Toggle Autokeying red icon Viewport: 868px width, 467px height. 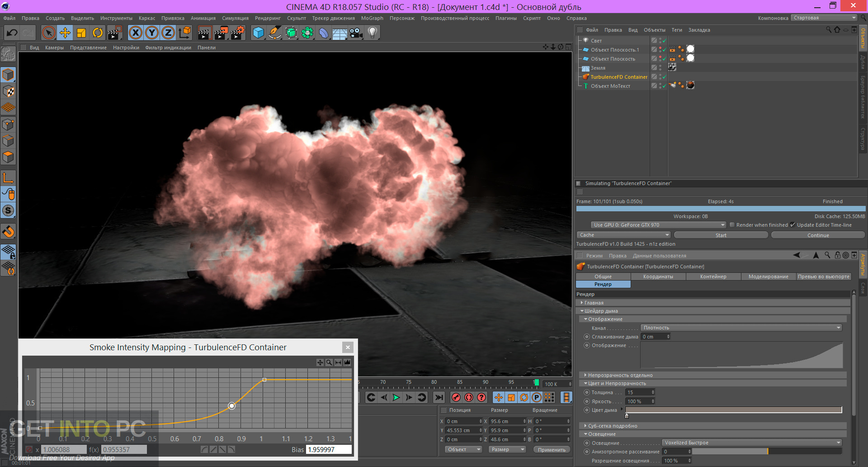click(x=469, y=397)
